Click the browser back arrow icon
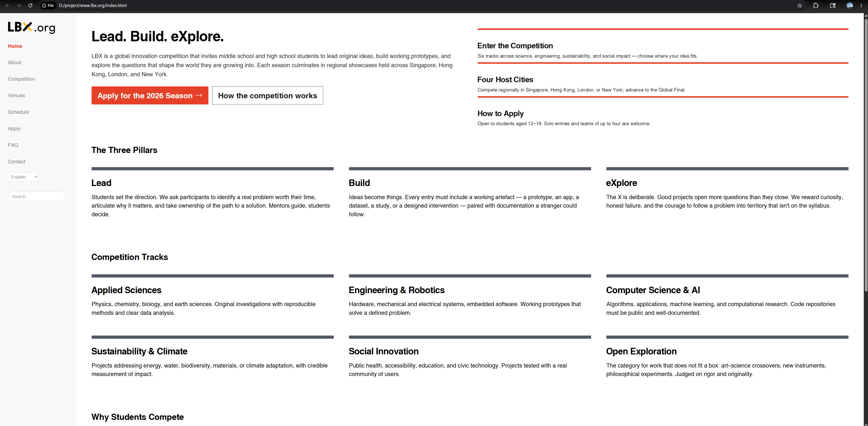This screenshot has height=426, width=868. tap(7, 5)
